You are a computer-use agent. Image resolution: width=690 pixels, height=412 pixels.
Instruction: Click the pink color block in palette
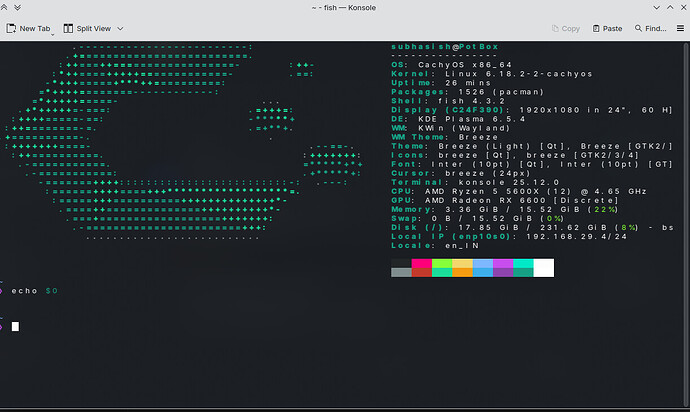(x=422, y=263)
